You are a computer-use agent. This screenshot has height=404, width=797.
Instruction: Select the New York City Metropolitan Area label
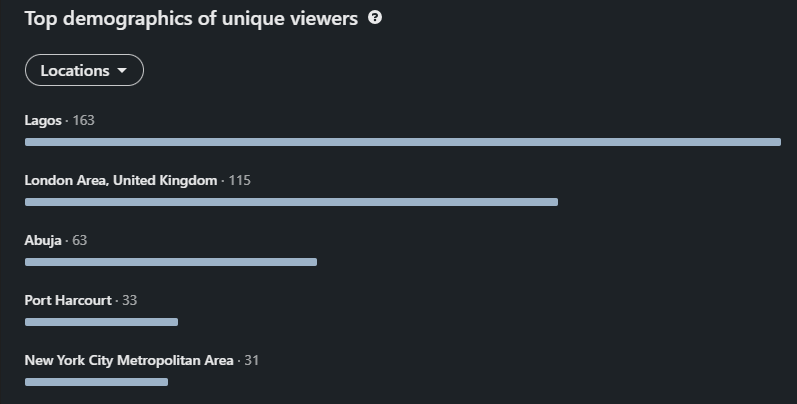coord(129,360)
